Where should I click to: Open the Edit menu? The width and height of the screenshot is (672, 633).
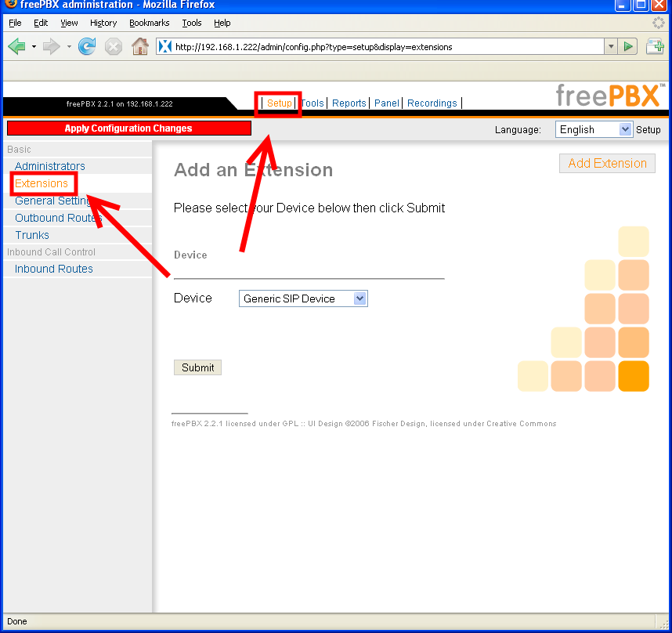[41, 23]
